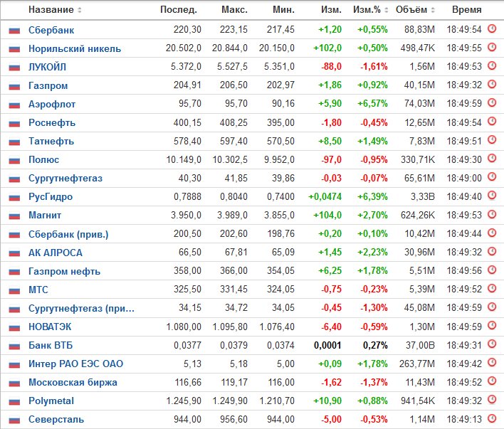Click the clock icon in the Полюс row

click(492, 158)
